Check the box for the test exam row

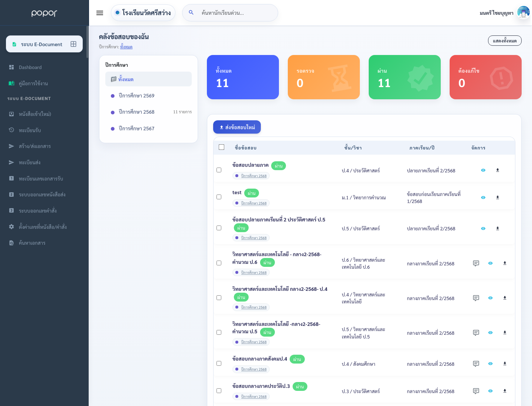click(x=219, y=197)
